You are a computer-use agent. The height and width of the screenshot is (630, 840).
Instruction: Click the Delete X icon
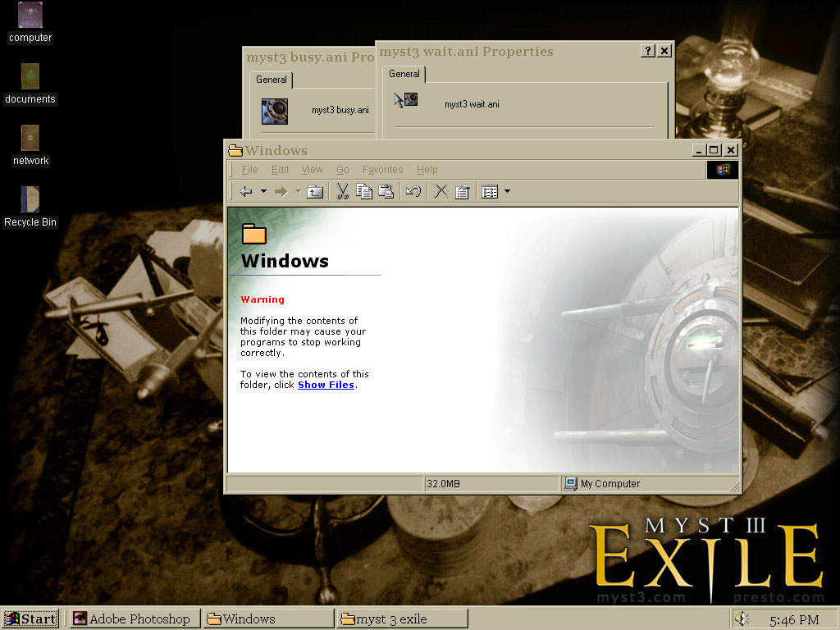(441, 192)
